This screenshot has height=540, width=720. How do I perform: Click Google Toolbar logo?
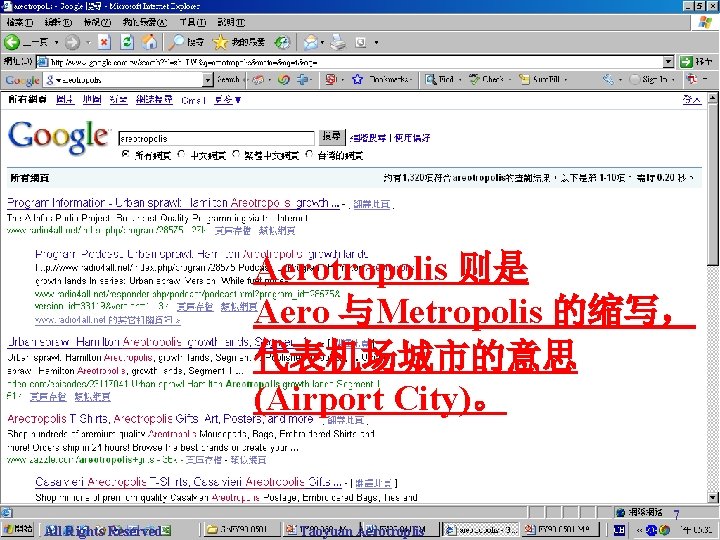coord(22,80)
